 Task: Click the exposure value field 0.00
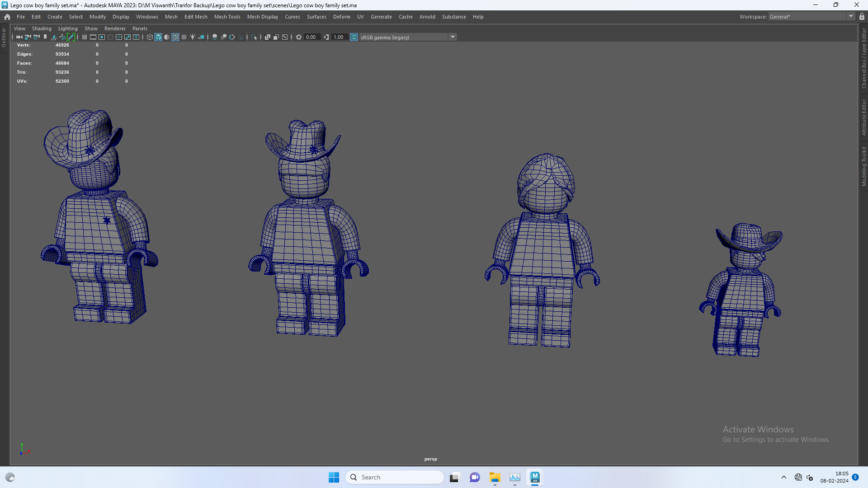tap(312, 37)
